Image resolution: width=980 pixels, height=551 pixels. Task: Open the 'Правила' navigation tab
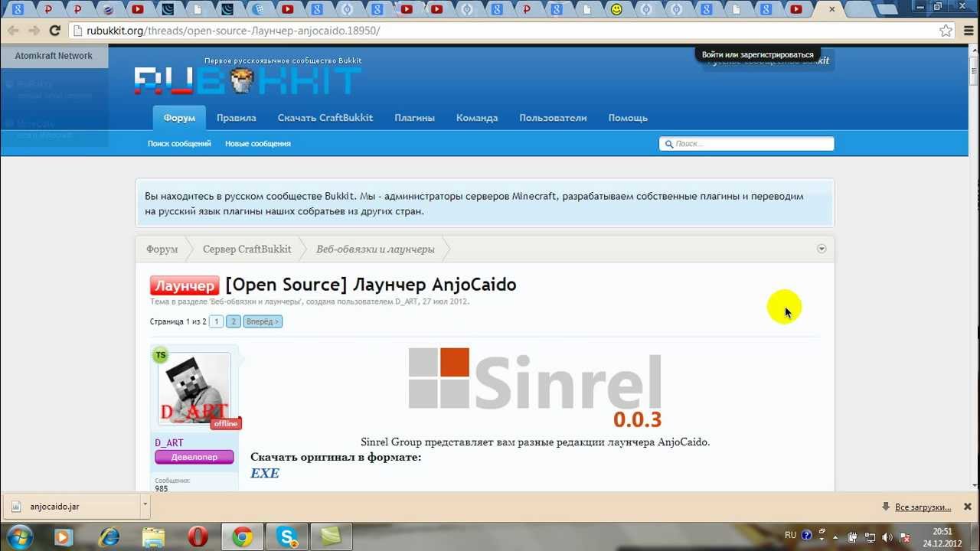pos(237,118)
